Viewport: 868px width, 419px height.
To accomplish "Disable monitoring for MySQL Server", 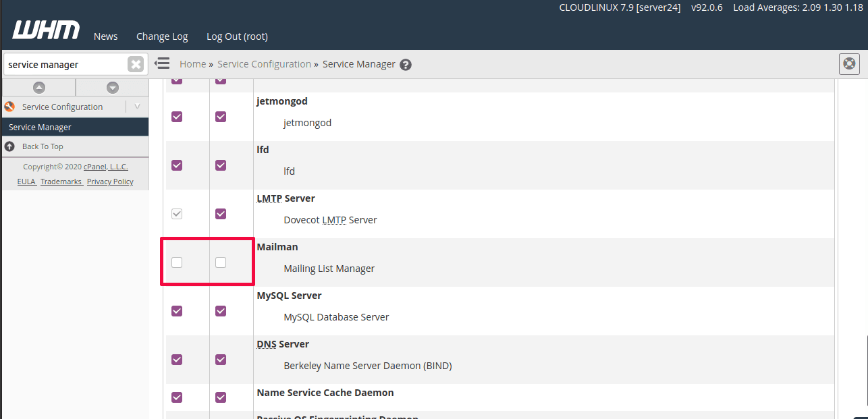I will point(220,311).
